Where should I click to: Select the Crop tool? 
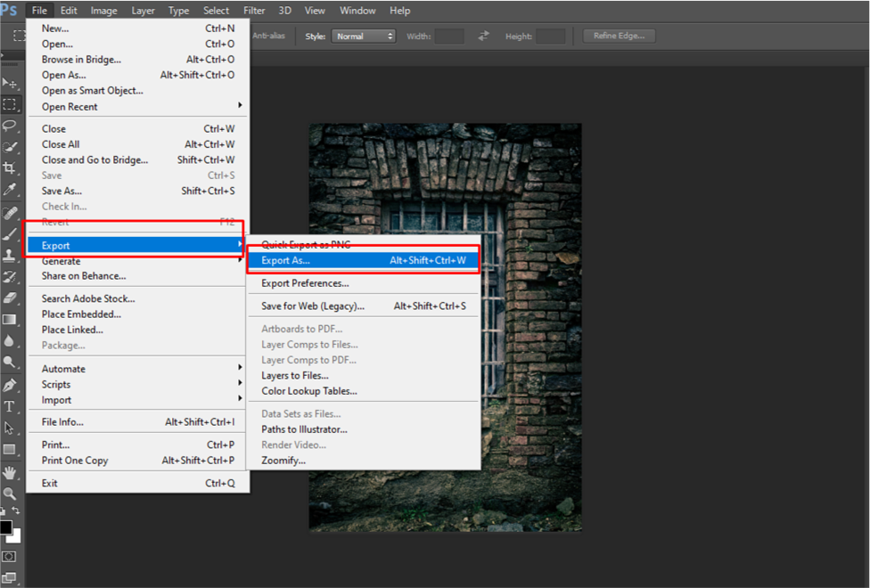pos(11,168)
